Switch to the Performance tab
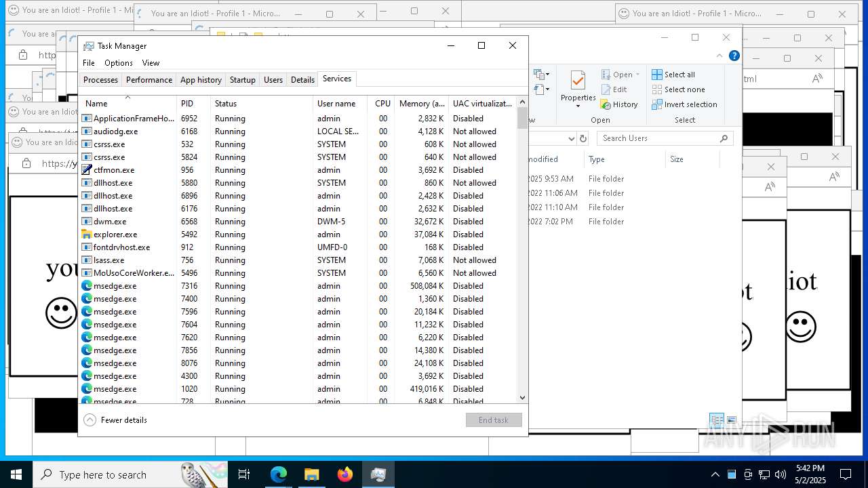 [149, 80]
